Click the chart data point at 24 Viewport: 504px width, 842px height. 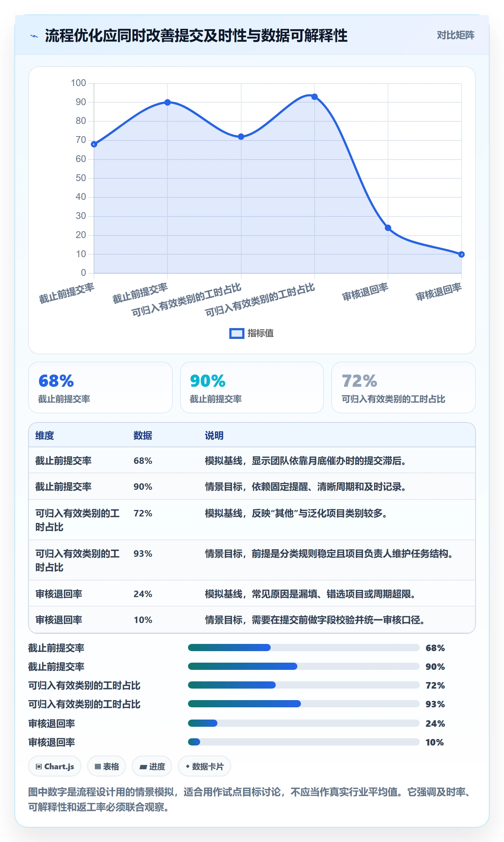pos(388,228)
